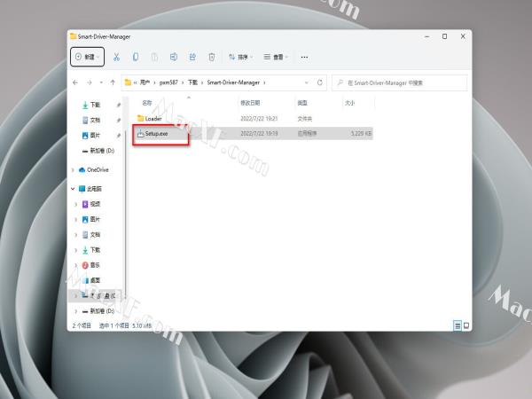Switch to large thumbnails view icon

pyautogui.click(x=465, y=325)
